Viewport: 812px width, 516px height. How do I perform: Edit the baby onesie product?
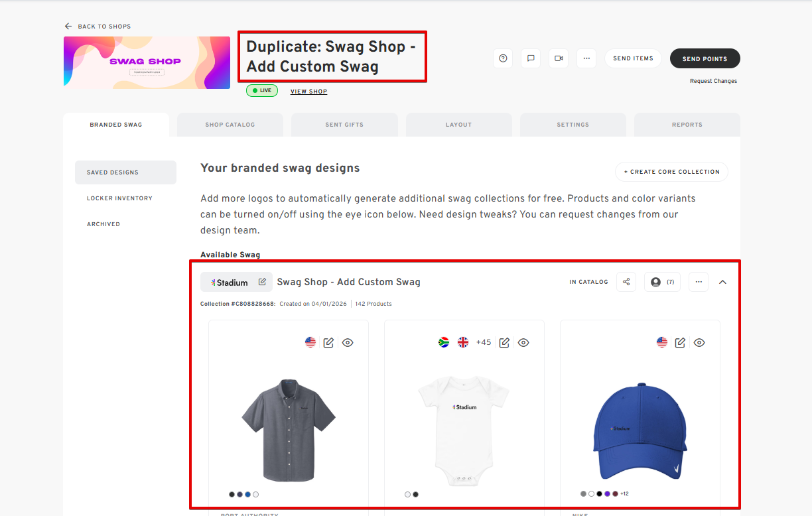504,343
